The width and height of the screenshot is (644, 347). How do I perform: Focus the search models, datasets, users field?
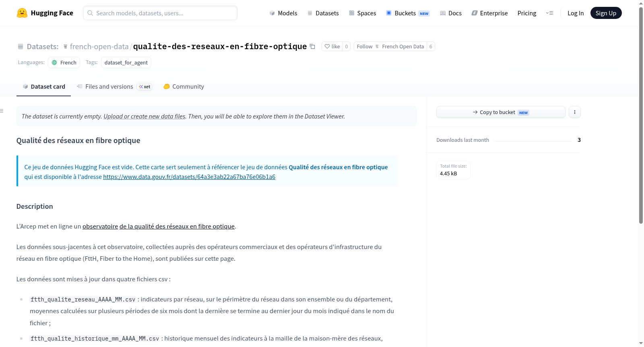click(x=160, y=13)
